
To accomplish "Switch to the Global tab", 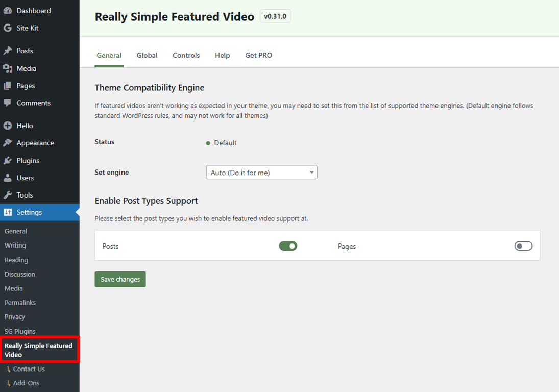I will [x=147, y=55].
